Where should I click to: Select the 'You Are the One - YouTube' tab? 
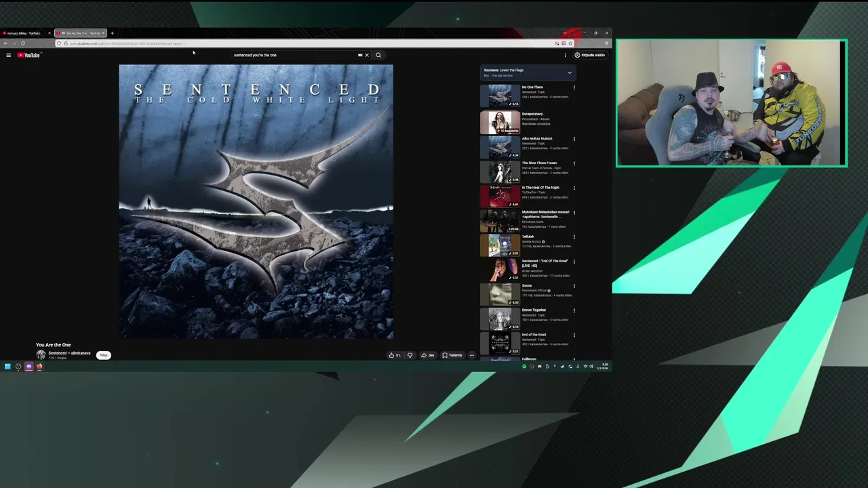[x=81, y=33]
